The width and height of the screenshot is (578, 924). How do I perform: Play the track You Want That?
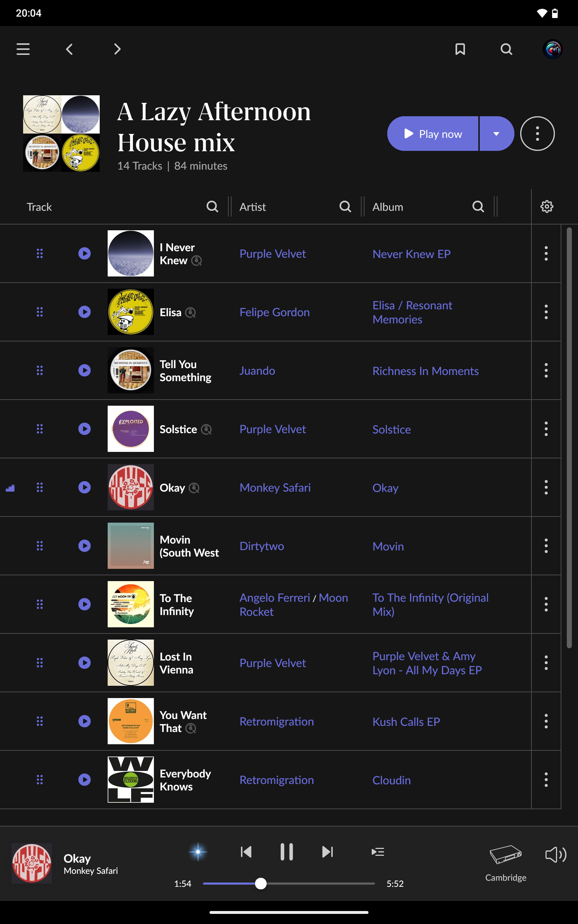click(x=85, y=721)
